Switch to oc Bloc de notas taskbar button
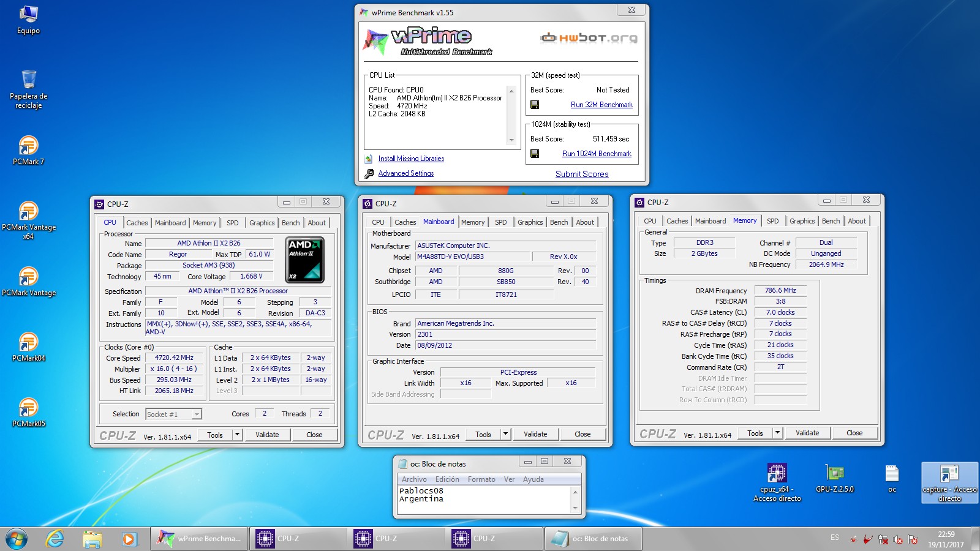This screenshot has height=551, width=980. pyautogui.click(x=593, y=539)
